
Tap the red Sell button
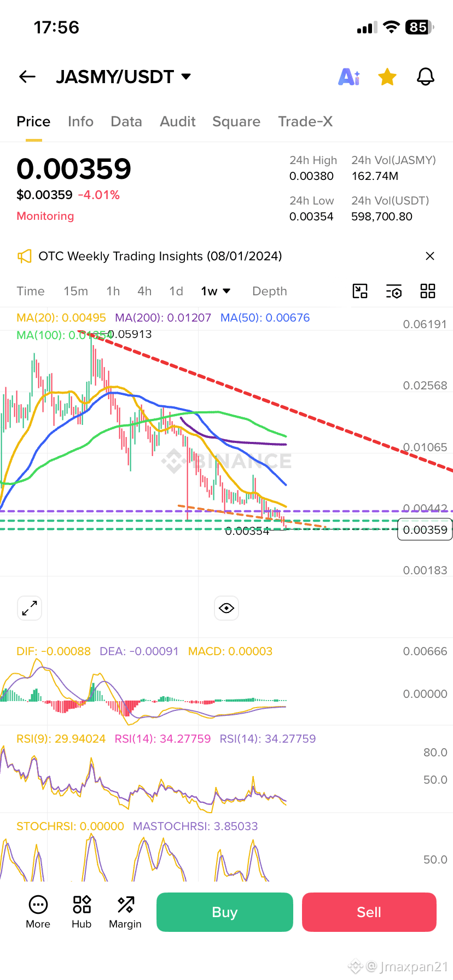click(x=369, y=912)
